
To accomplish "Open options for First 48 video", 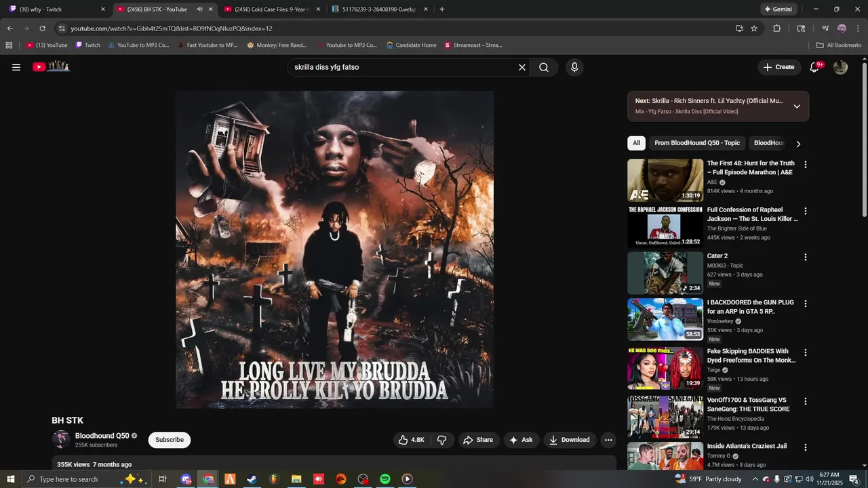I will pyautogui.click(x=806, y=165).
